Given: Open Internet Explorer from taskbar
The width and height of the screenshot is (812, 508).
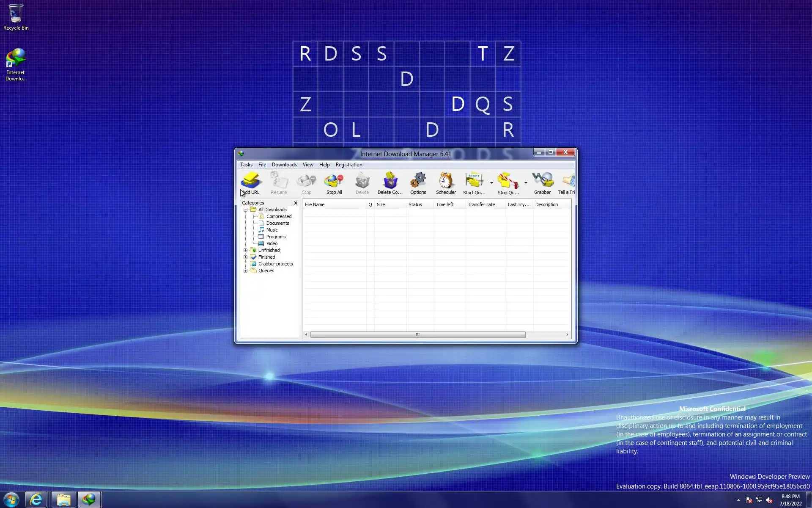Looking at the screenshot, I should click(x=36, y=500).
